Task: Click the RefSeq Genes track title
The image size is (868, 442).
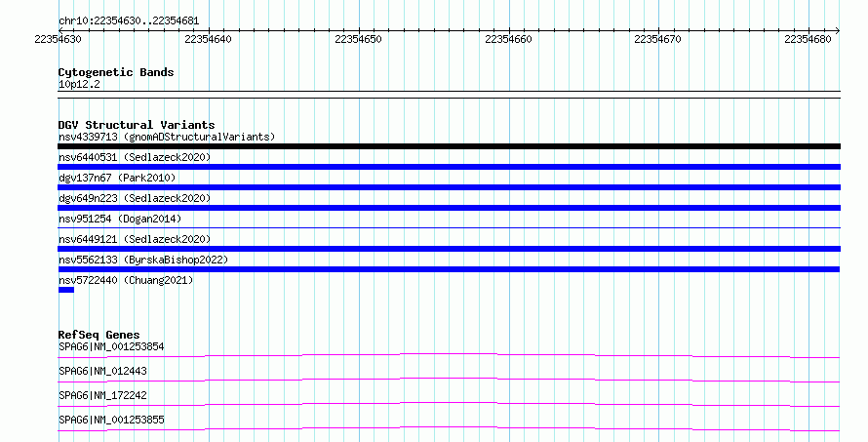Action: pyautogui.click(x=99, y=335)
